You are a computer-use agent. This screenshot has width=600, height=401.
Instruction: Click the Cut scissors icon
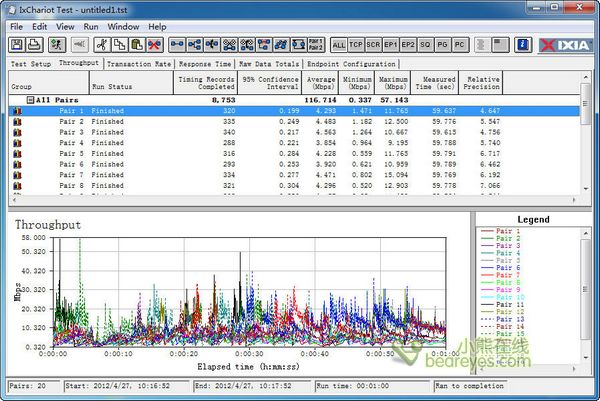[x=102, y=45]
